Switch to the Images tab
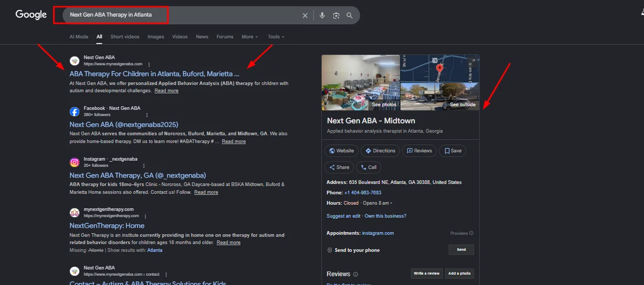The width and height of the screenshot is (644, 285). pyautogui.click(x=155, y=37)
